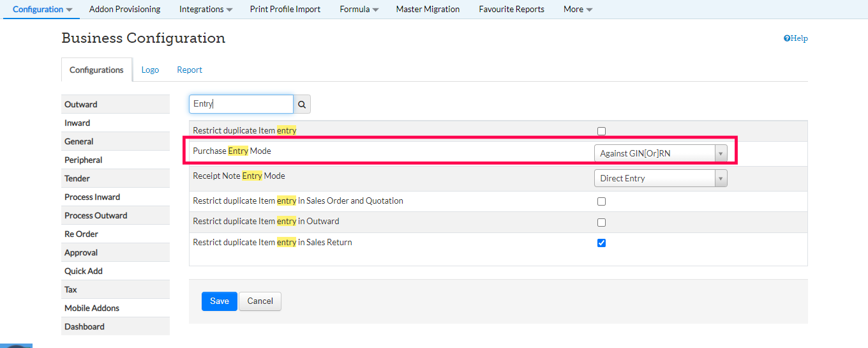This screenshot has width=868, height=348.
Task: Expand the Receipt Note Entry Mode dropdown
Action: [x=660, y=178]
